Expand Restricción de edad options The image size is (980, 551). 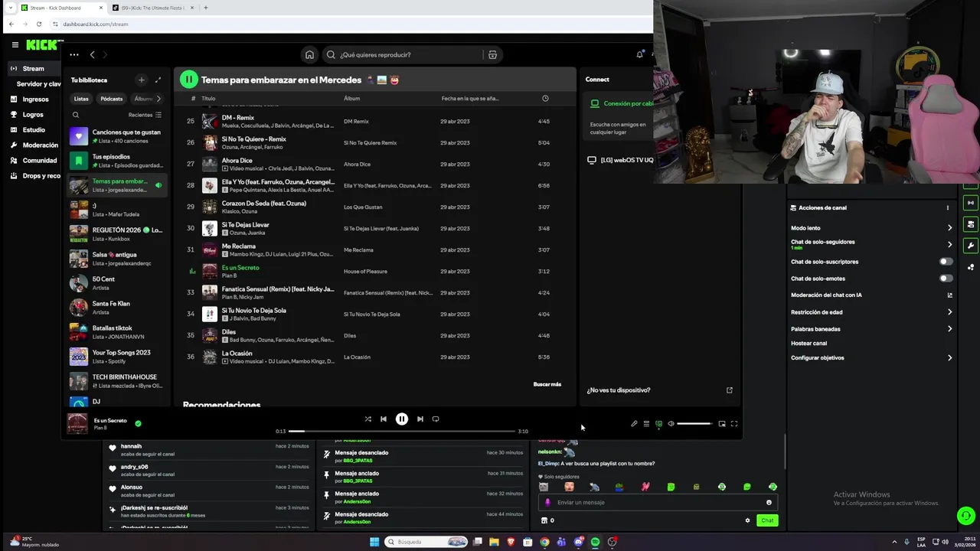point(949,312)
